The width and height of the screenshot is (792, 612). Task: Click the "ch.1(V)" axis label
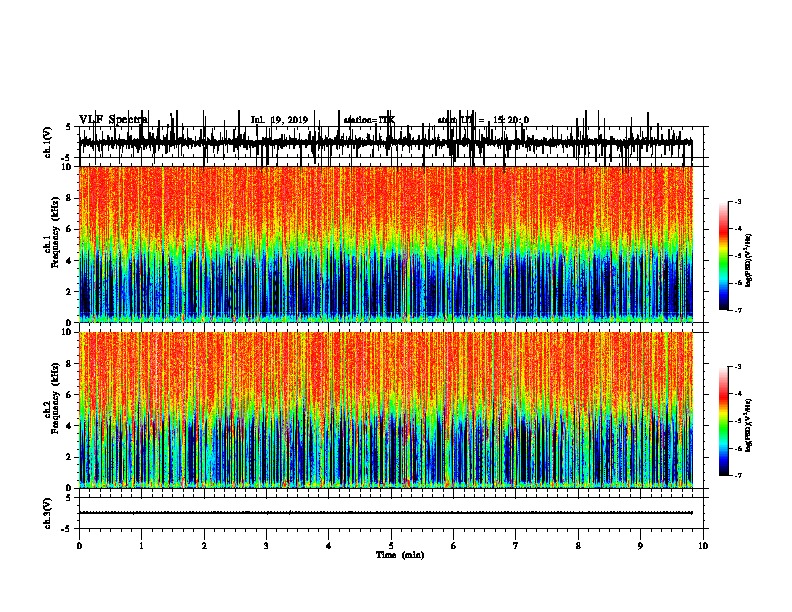(48, 142)
